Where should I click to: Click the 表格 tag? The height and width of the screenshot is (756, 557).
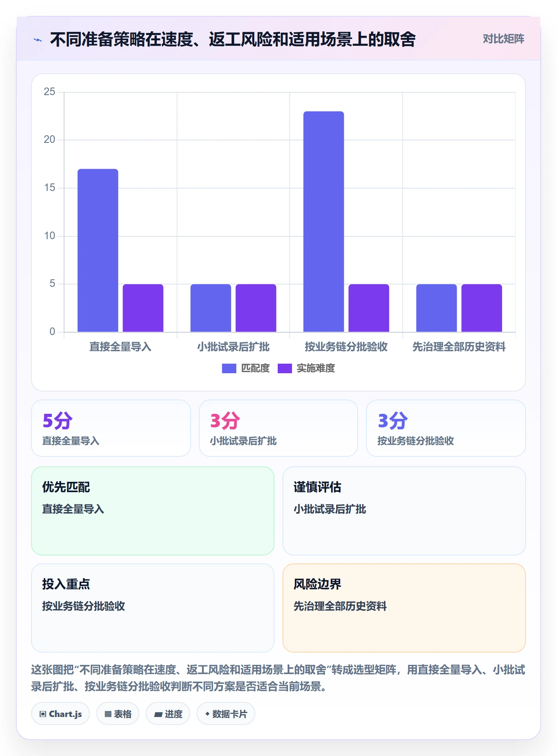(x=118, y=714)
